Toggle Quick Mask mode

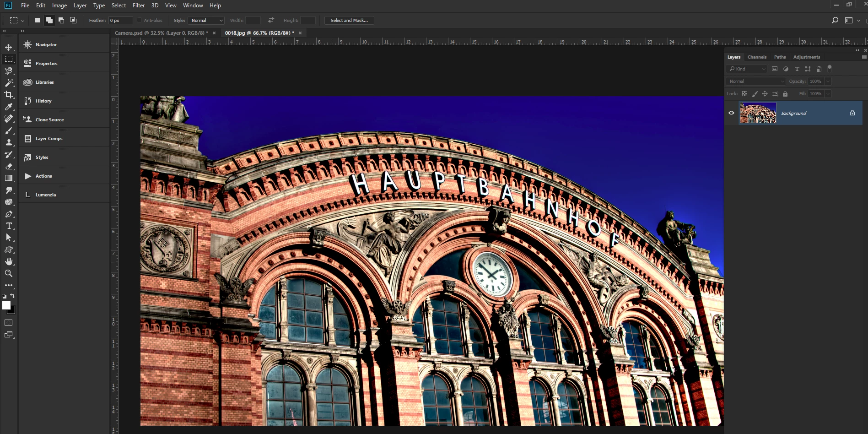pyautogui.click(x=9, y=323)
